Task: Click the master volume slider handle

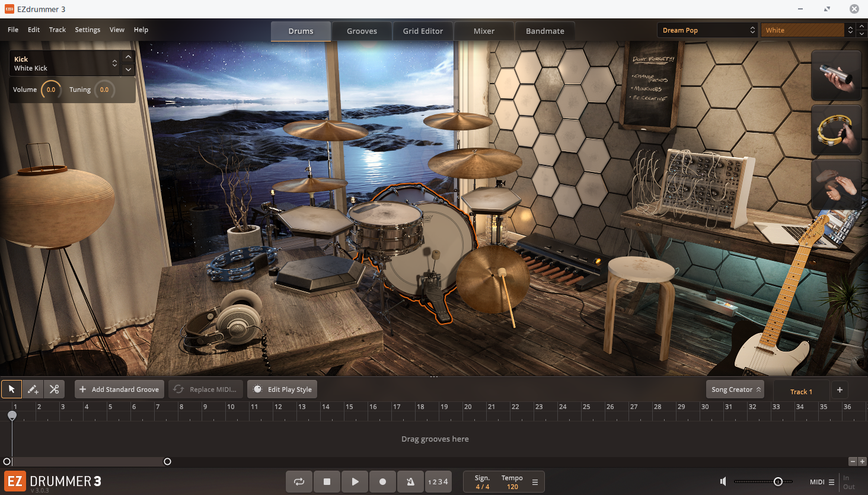Action: (778, 481)
